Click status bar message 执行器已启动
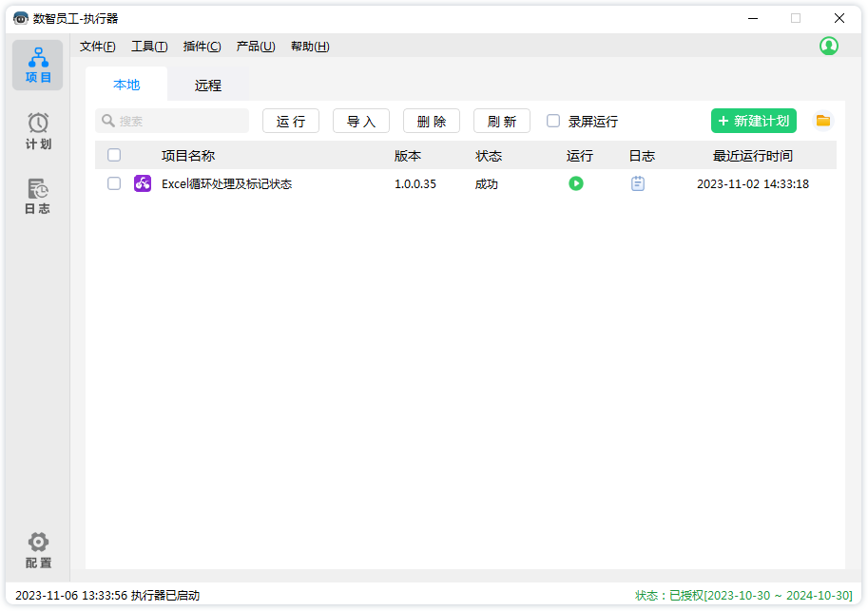The image size is (868, 611). click(165, 596)
